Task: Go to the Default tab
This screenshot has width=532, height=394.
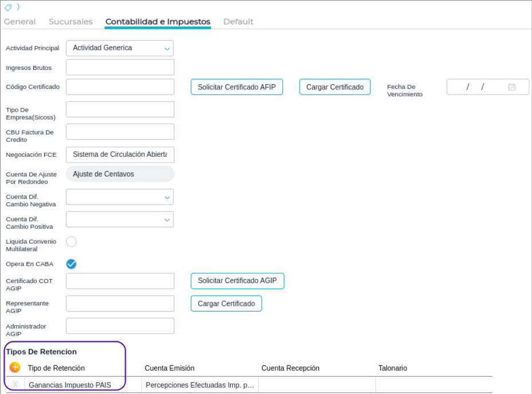Action: click(x=238, y=22)
